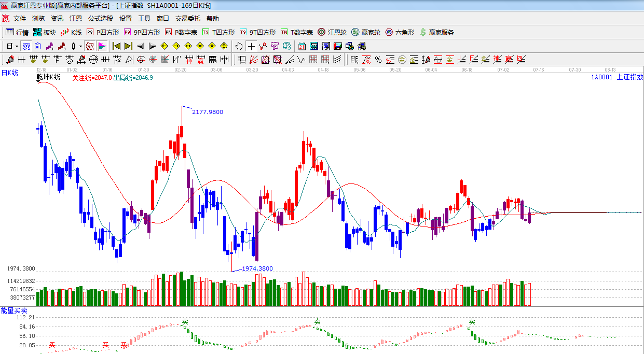Expand the candlestick style dropdown arrow

(x=80, y=46)
